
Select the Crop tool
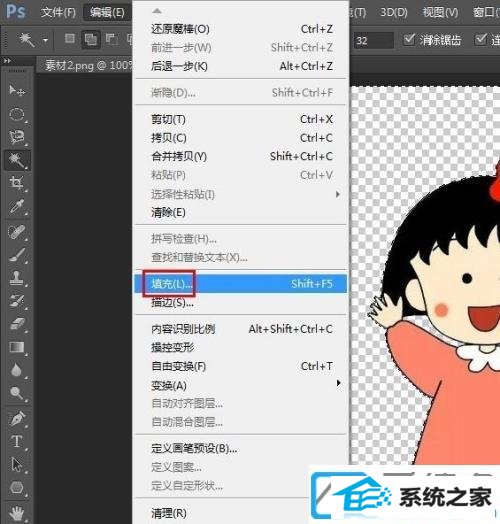coord(17,183)
